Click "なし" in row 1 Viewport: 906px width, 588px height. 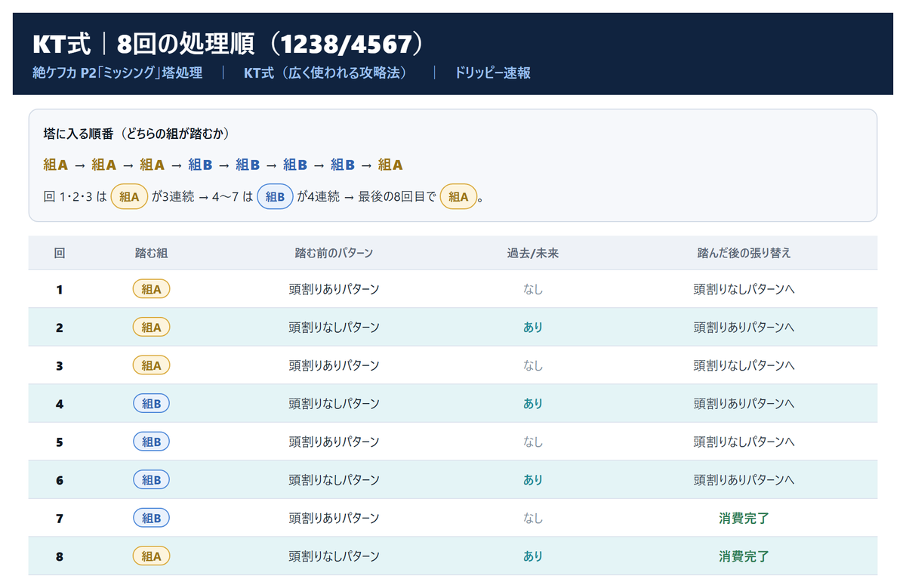[x=533, y=289]
